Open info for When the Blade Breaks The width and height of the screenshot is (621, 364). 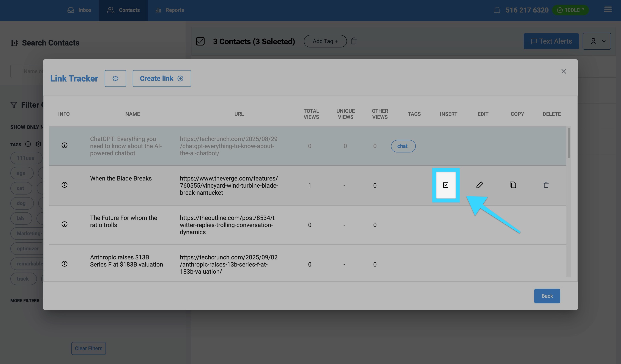click(x=64, y=185)
